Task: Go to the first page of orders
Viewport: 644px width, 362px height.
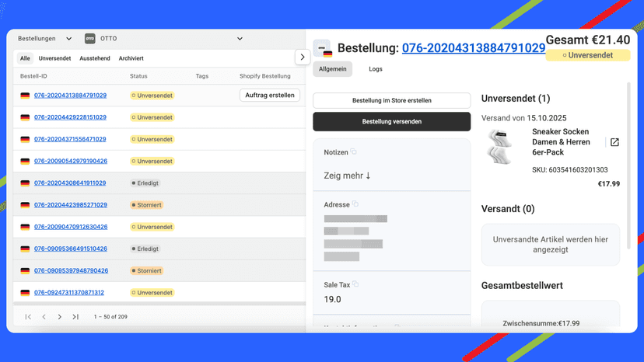Action: pyautogui.click(x=28, y=317)
